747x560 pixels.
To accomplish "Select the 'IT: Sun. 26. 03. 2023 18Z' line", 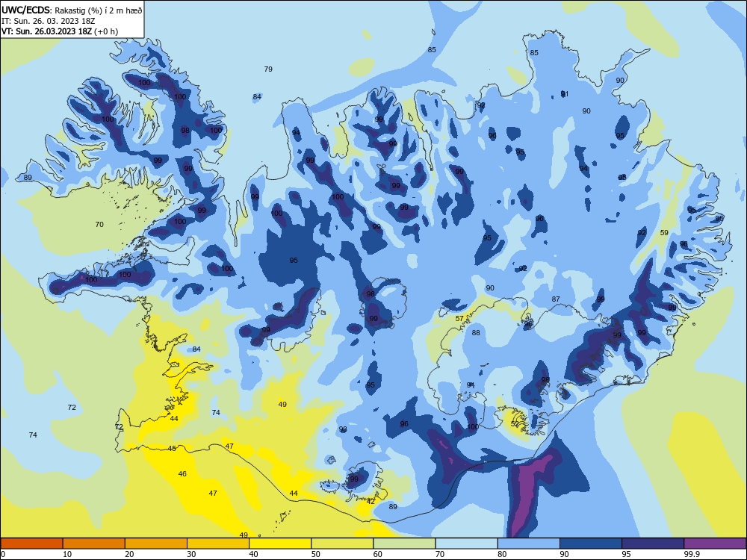I will pyautogui.click(x=48, y=21).
